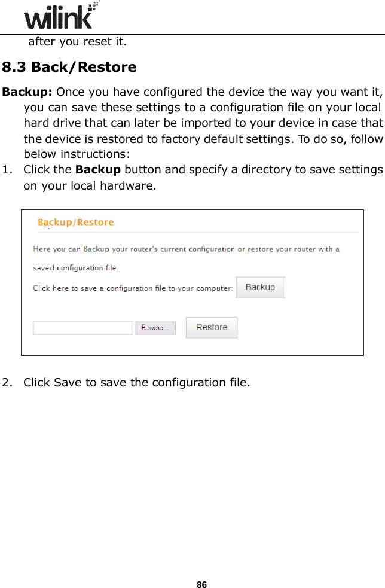Viewport: 385px width, 588px height.
Task: Select the Backup button in the screenshot
Action: coord(260,287)
